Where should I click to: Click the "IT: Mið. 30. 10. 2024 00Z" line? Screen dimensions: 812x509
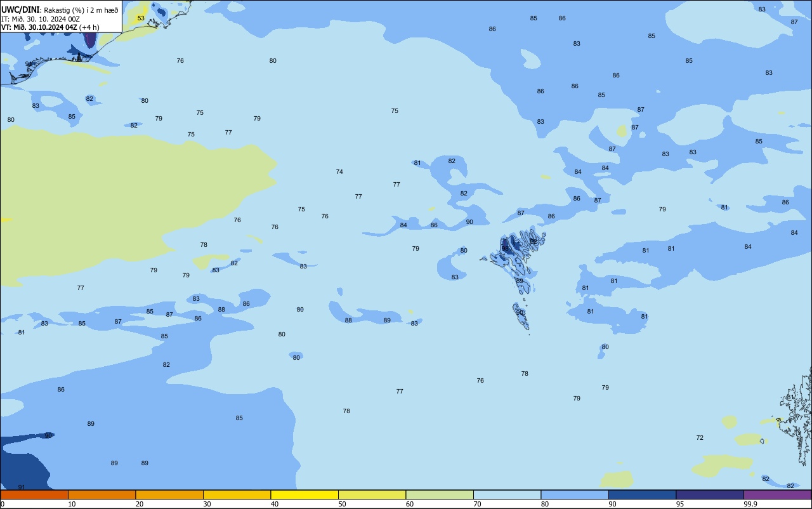coord(41,18)
